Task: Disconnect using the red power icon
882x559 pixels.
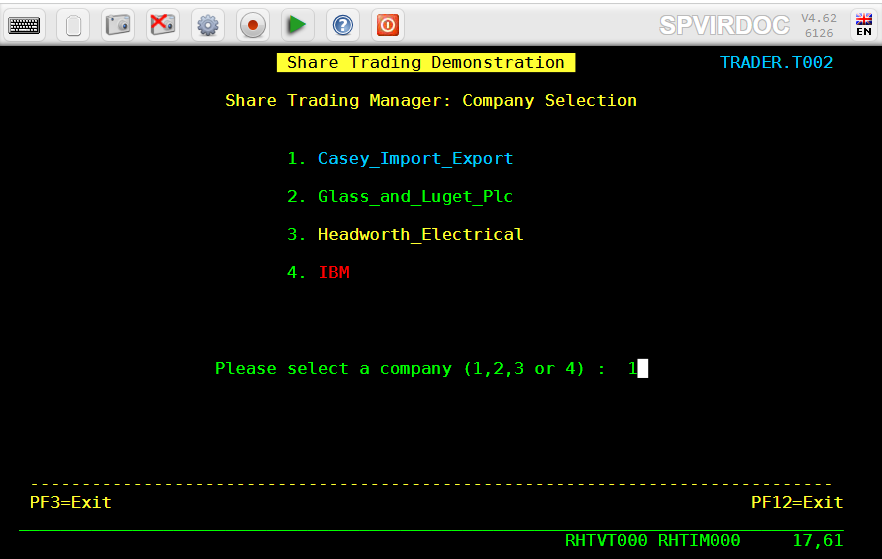Action: pos(388,25)
